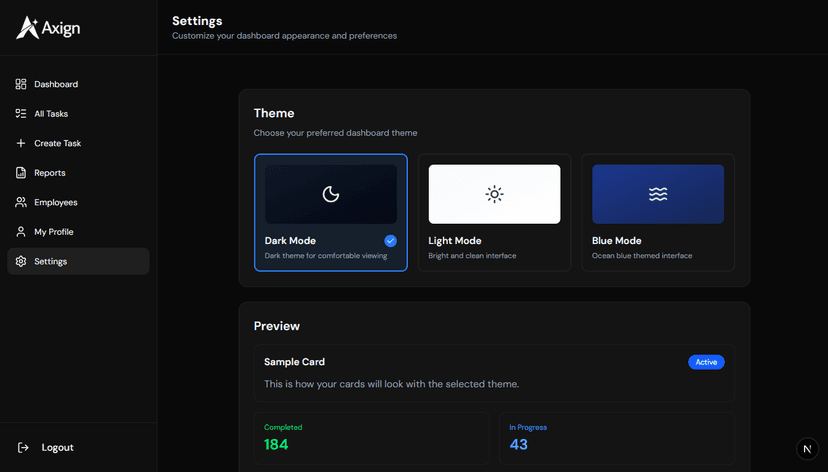Click the Logout arrow icon
Image resolution: width=828 pixels, height=472 pixels.
click(23, 447)
